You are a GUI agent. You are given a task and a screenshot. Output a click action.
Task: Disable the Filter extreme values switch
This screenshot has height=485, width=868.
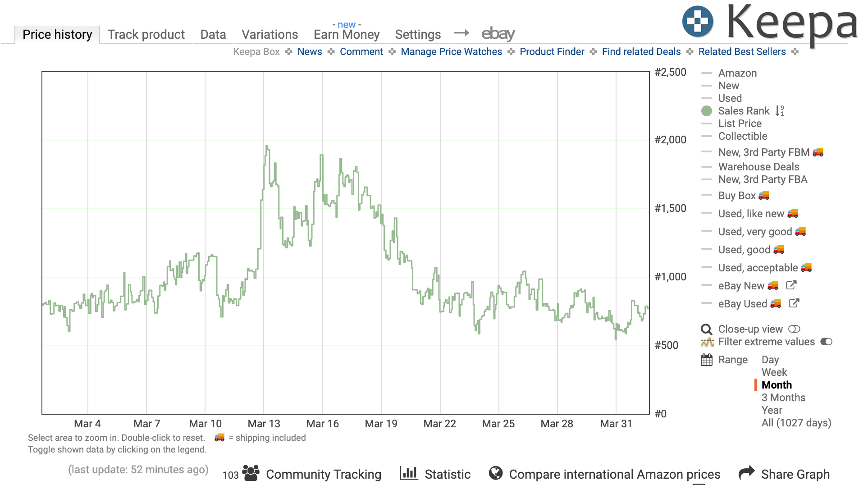coord(826,342)
